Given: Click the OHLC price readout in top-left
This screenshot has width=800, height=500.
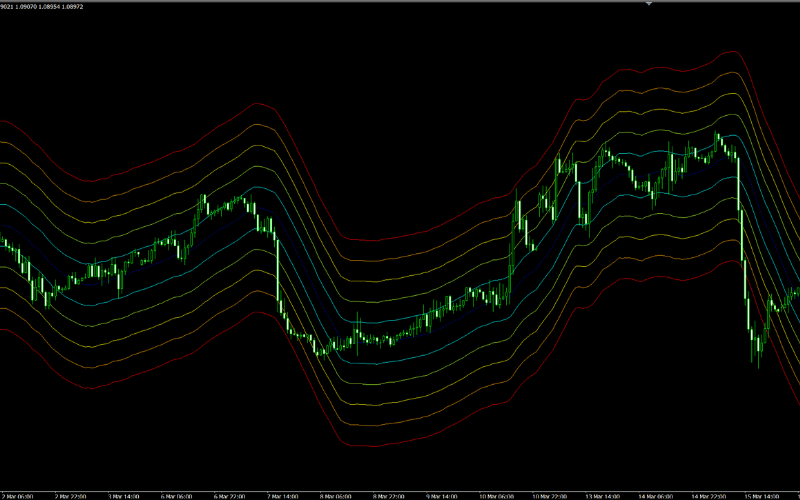Looking at the screenshot, I should 41,5.
